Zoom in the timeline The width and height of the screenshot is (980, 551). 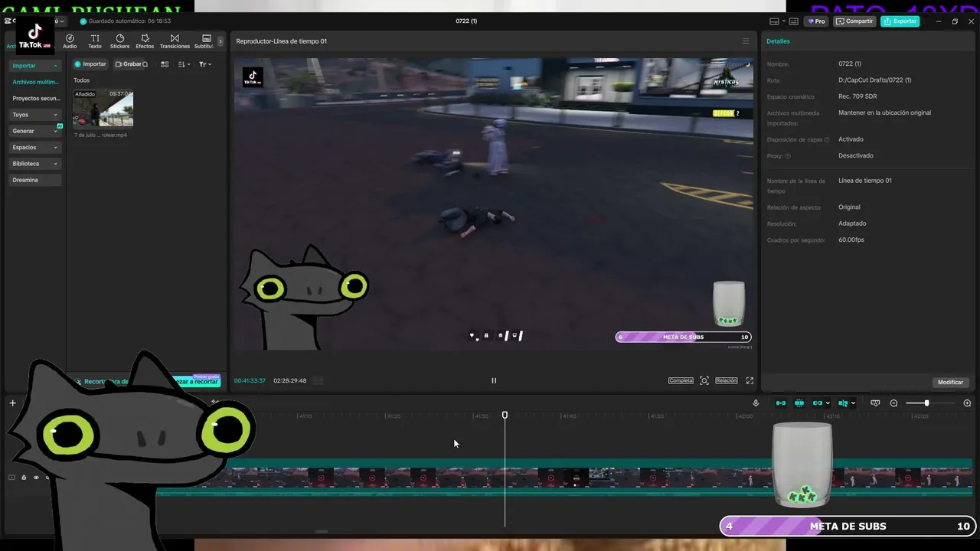pyautogui.click(x=967, y=403)
